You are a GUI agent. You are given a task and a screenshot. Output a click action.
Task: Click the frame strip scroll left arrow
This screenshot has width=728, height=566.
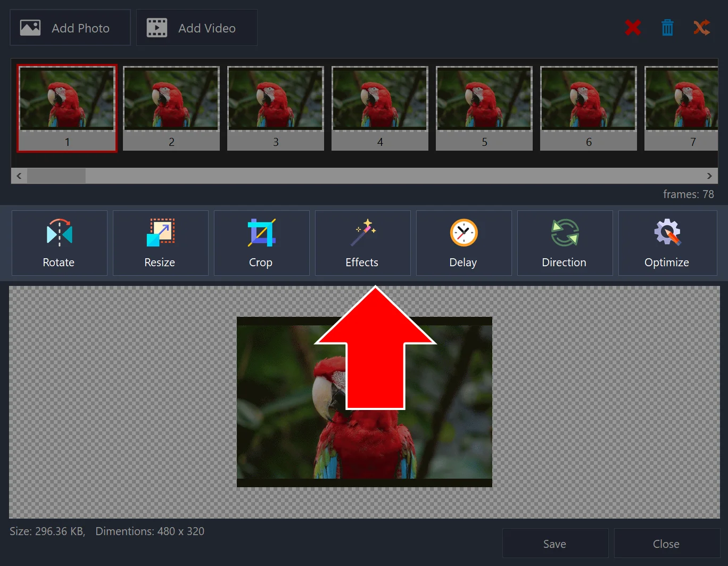tap(19, 176)
